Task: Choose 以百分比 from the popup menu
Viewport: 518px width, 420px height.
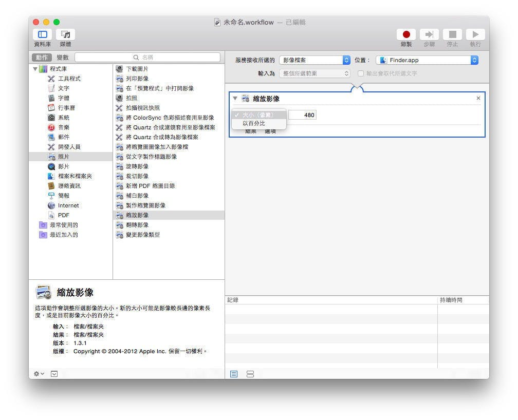Action: click(254, 123)
